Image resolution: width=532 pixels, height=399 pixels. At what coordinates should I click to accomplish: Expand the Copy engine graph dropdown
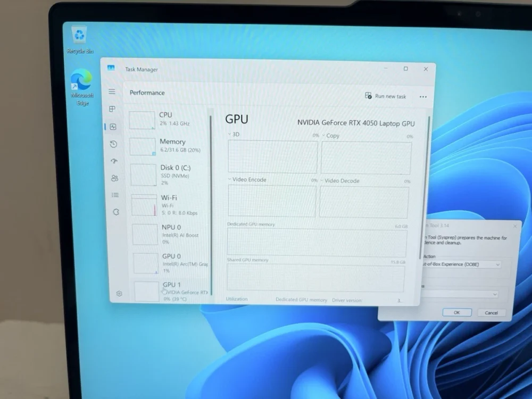(x=323, y=135)
